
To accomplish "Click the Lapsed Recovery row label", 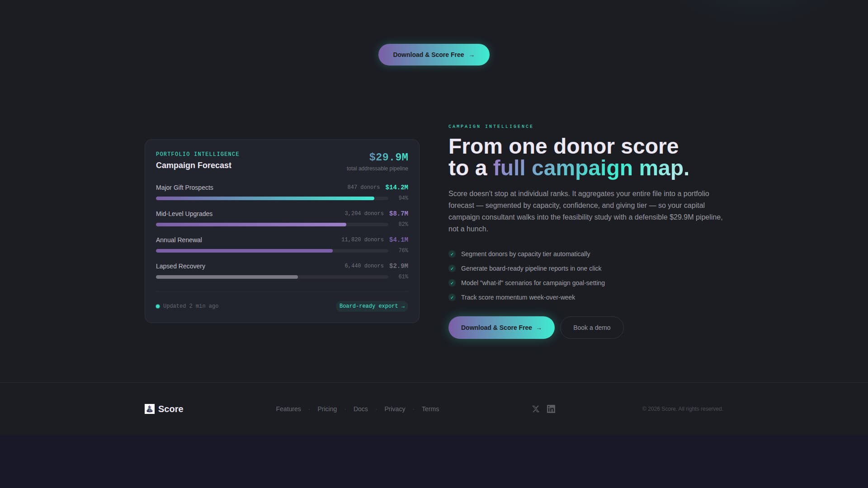I will point(180,266).
